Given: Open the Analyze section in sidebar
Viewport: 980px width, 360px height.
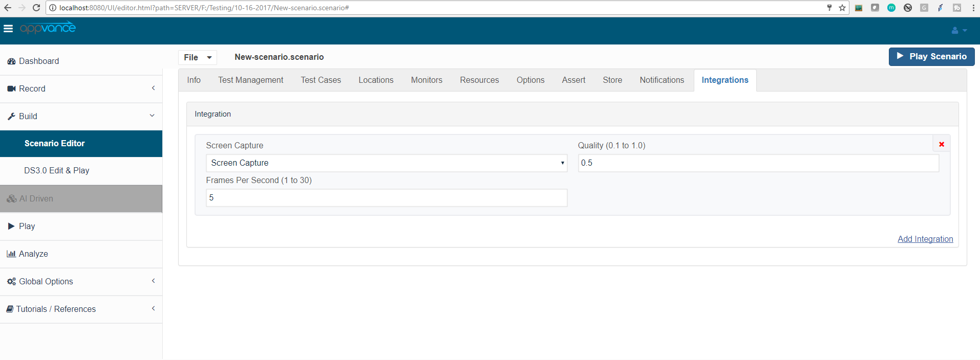Looking at the screenshot, I should tap(33, 254).
